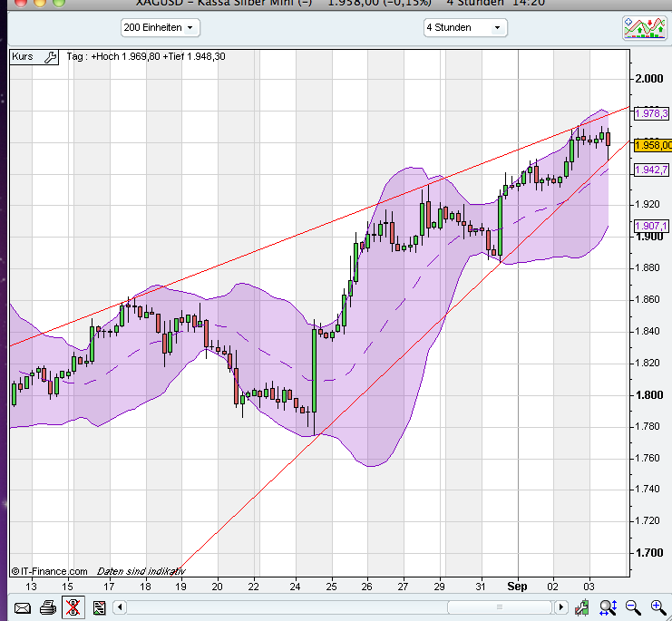Click the IT-Finance.com copyright text

click(x=50, y=571)
